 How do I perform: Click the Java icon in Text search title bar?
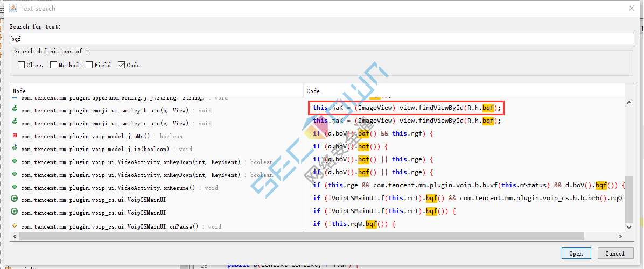12,8
